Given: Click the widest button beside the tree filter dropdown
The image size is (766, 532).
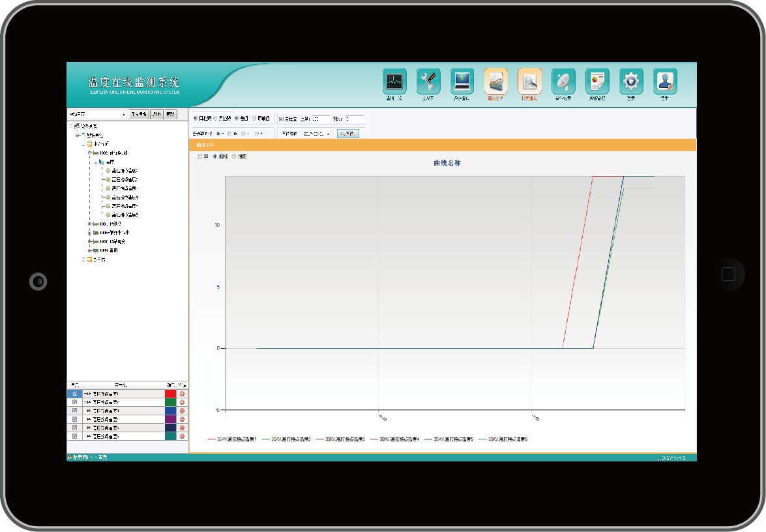Looking at the screenshot, I should pyautogui.click(x=139, y=114).
